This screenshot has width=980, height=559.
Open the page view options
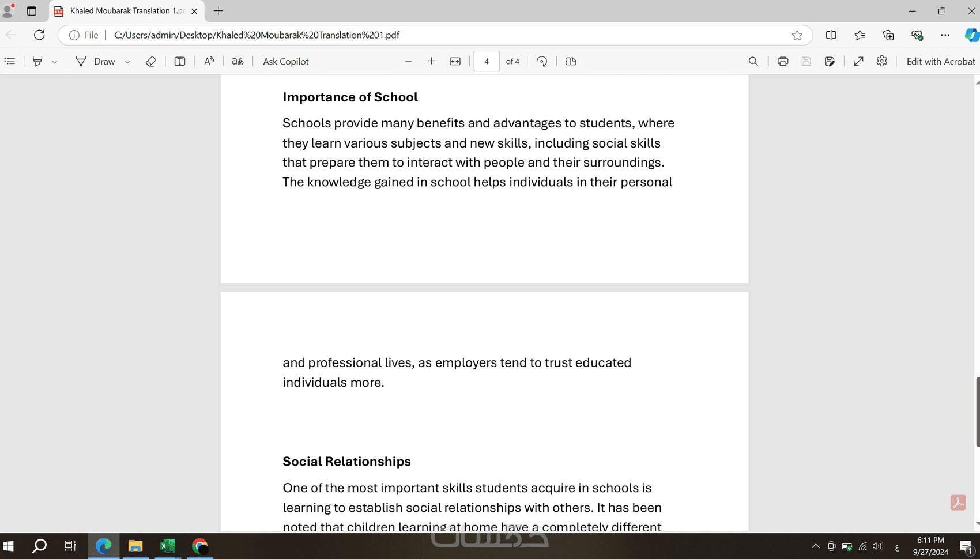pyautogui.click(x=571, y=61)
